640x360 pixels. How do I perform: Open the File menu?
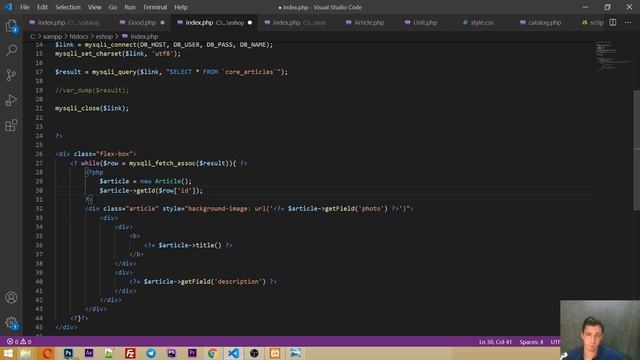(25, 7)
